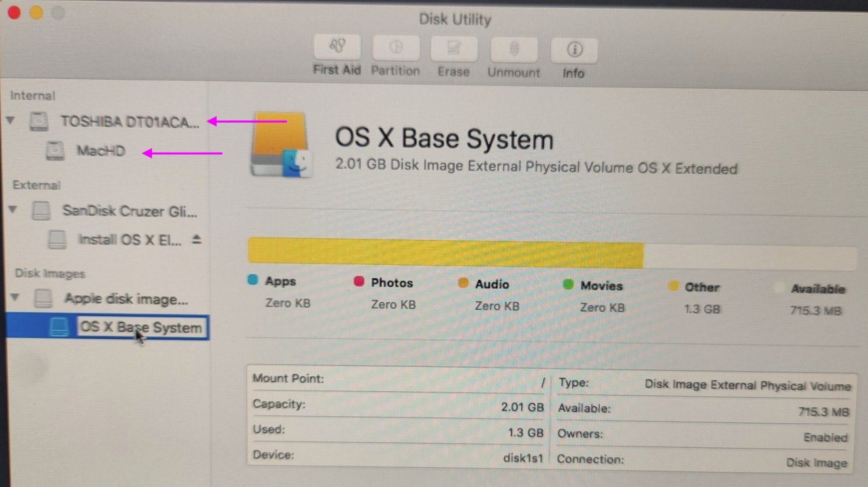Screen dimensions: 868x487
Task: Click the OS X Base System title heading
Action: tap(444, 139)
